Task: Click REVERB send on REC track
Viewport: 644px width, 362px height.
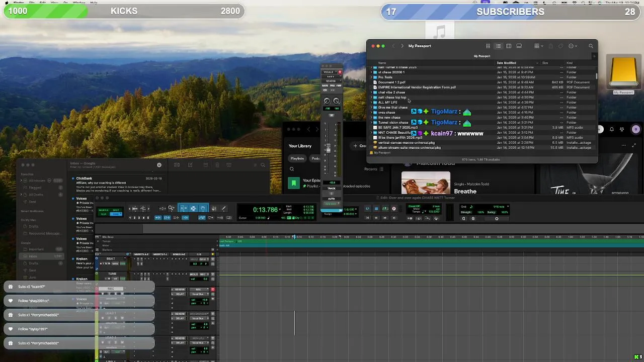Action: (x=180, y=290)
